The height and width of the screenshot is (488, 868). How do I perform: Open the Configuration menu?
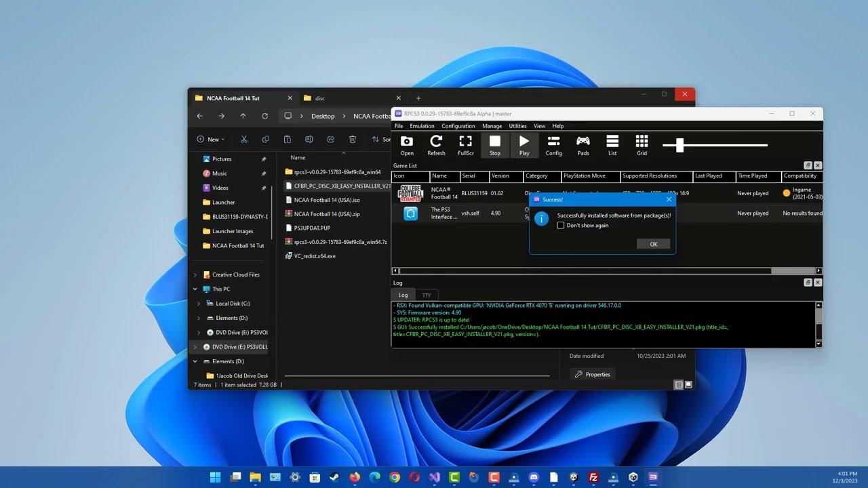pos(458,126)
